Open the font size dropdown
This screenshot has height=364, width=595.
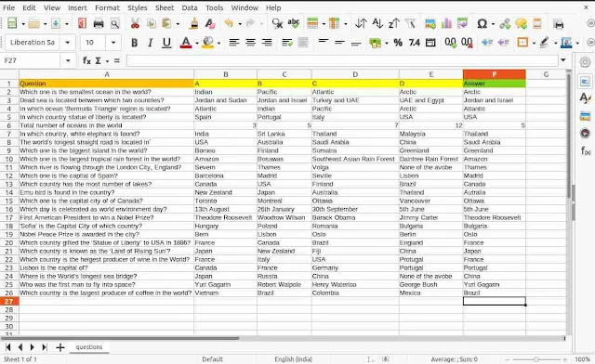(x=113, y=43)
